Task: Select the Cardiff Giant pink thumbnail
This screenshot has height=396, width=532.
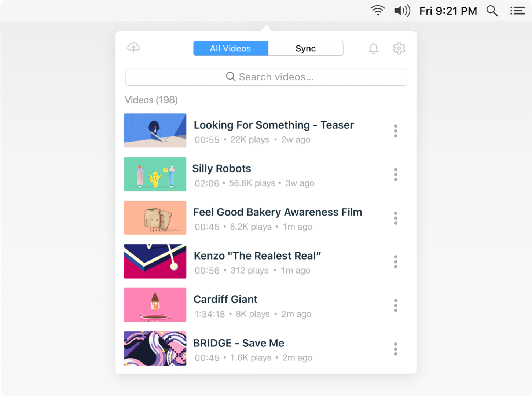Action: coord(155,305)
